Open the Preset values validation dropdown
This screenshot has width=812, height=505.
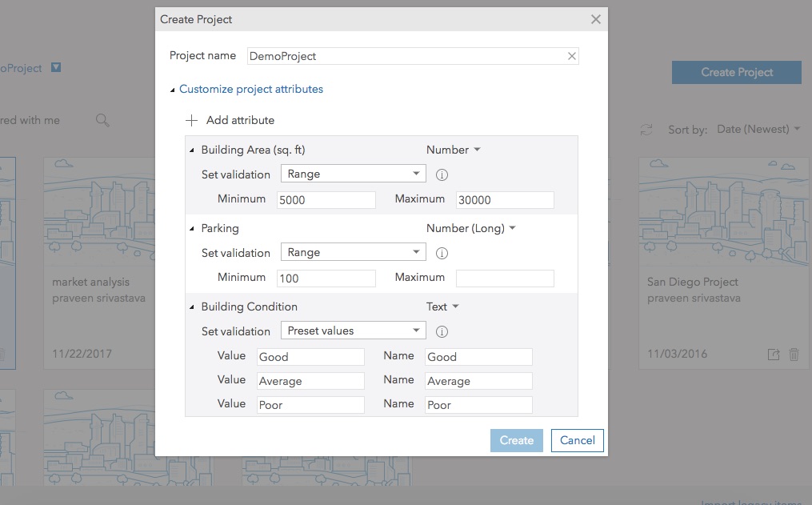coord(353,331)
